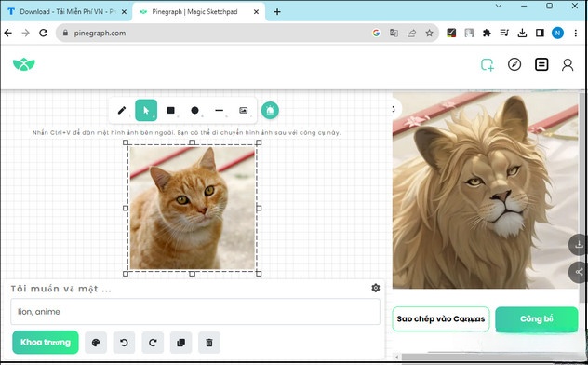588x365 pixels.
Task: Bookmark this page with star icon
Action: click(x=430, y=33)
